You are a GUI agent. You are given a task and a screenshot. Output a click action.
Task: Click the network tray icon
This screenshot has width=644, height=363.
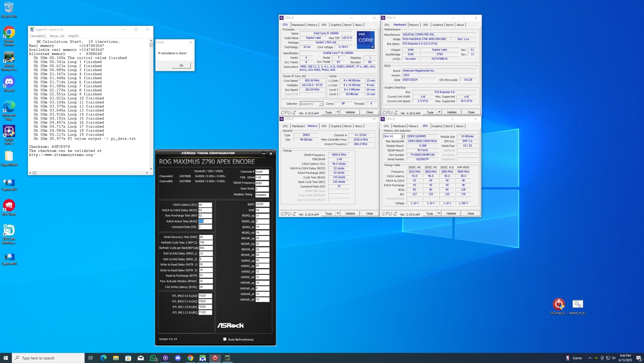click(x=608, y=358)
